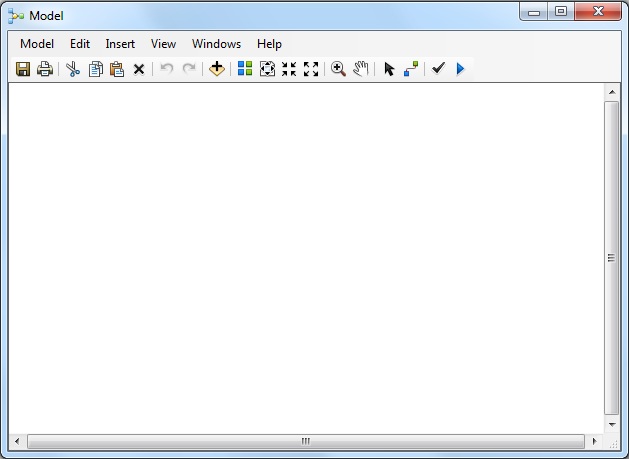Cut selection using the scissors icon
This screenshot has height=459, width=629.
tap(73, 69)
